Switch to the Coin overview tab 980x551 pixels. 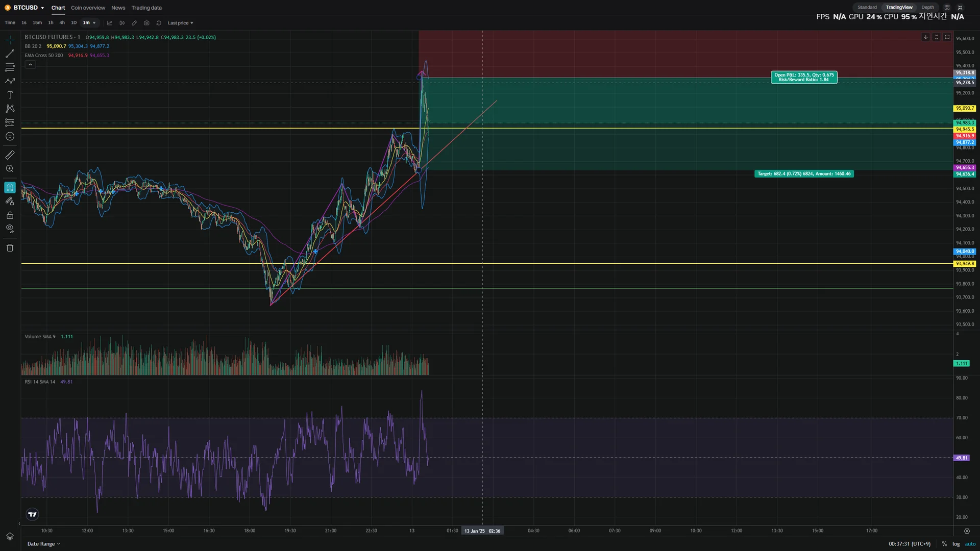click(88, 8)
